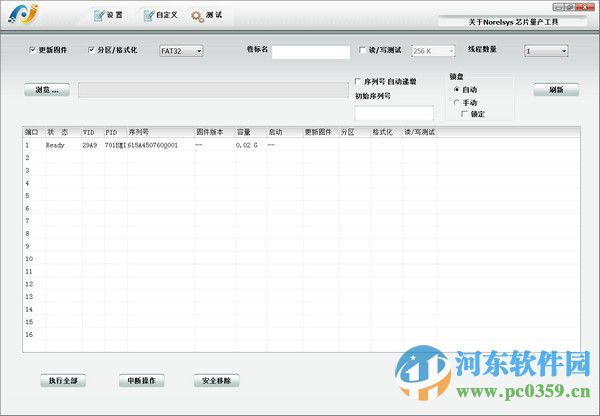Click the 端口 column header
Screen dimensions: 600x416
pyautogui.click(x=34, y=132)
